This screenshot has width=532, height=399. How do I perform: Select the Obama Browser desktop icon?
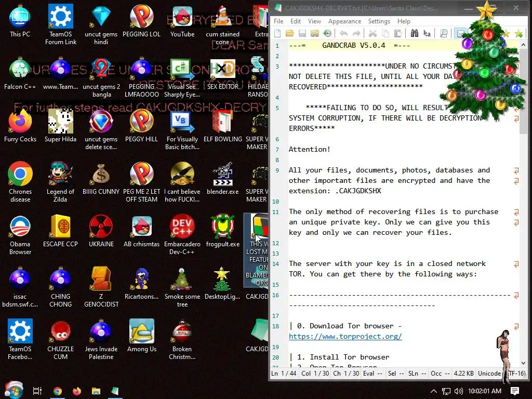[x=20, y=235]
